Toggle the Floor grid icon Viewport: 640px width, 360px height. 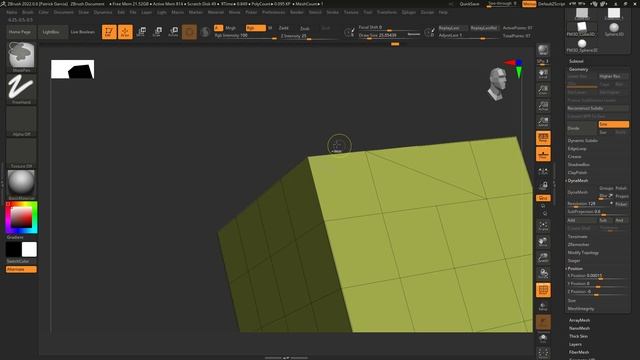coord(543,154)
